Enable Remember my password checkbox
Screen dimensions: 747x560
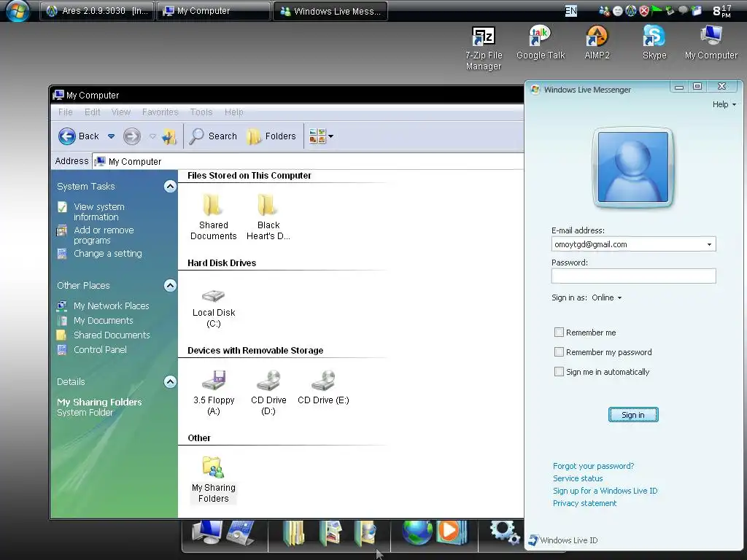click(559, 352)
